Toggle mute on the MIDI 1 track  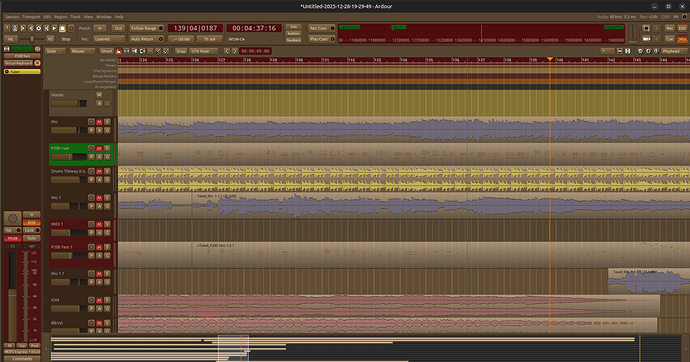99,224
